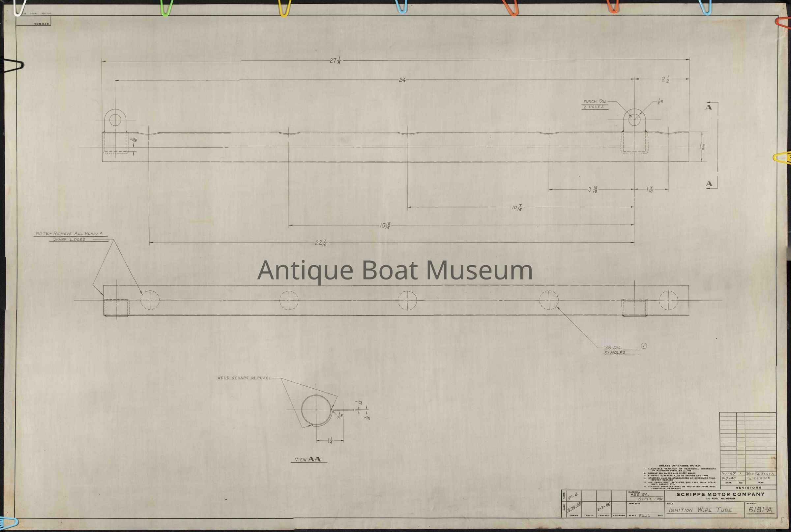791x532 pixels.
Task: Click the Scripps Motor Company title
Action: point(720,494)
